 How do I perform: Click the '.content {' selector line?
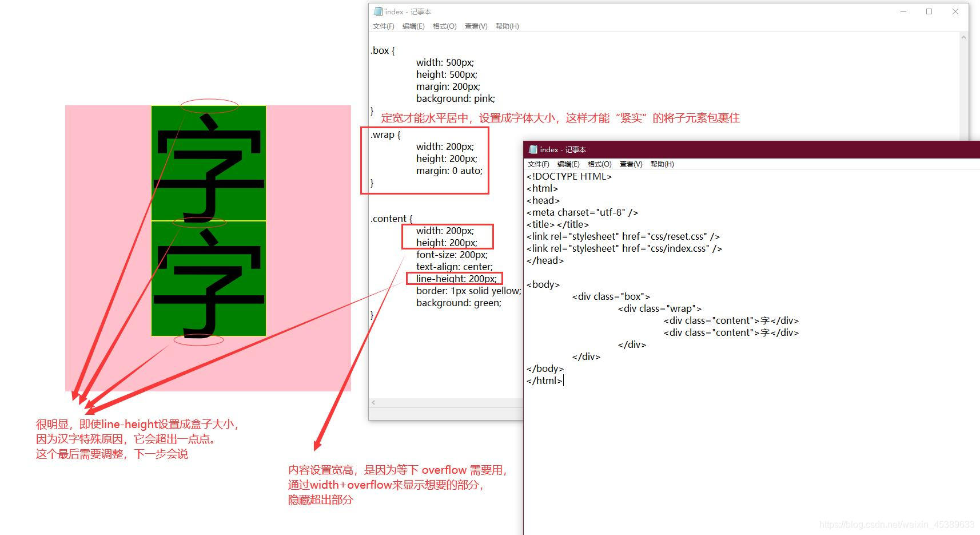click(391, 219)
